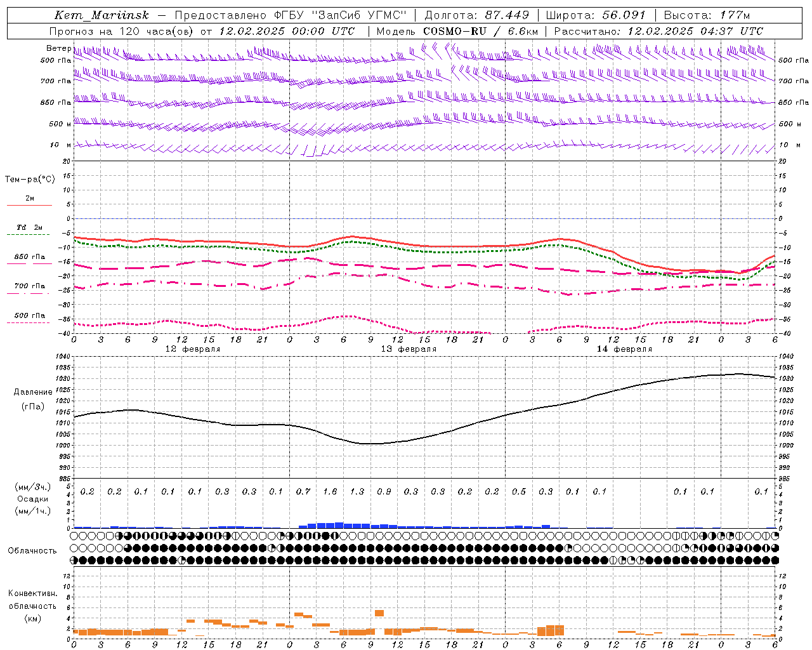Viewport: 812px width, 650px height.
Task: Click the '500 м' wind level label on left
Action: (60, 124)
